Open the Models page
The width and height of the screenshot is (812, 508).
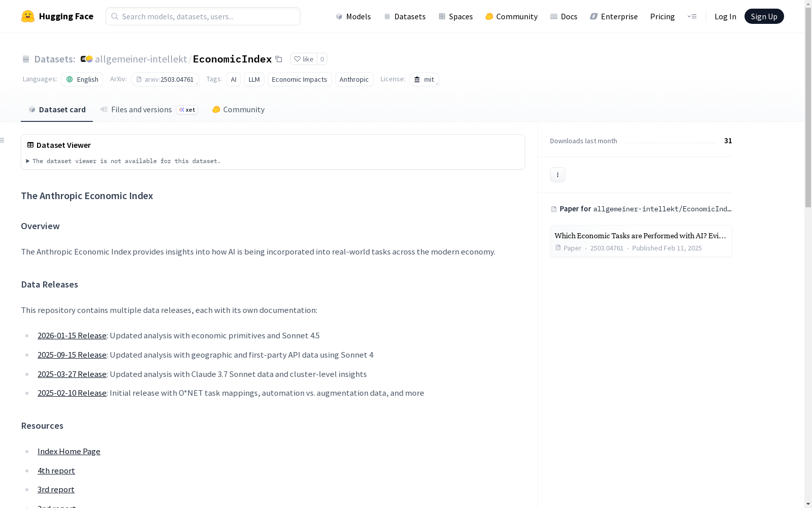[x=353, y=16]
